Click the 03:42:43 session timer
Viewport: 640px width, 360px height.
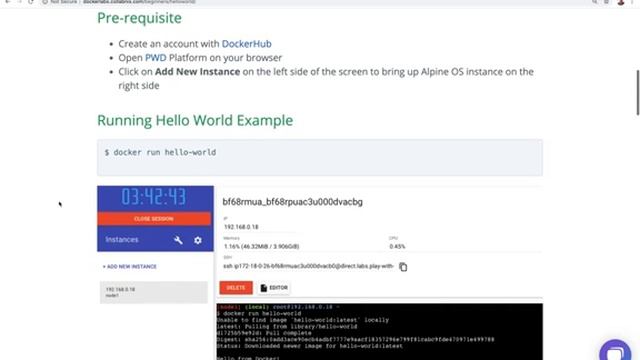(x=154, y=197)
